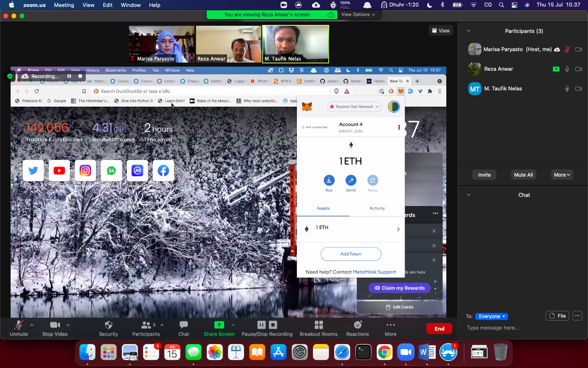Toggle Marisa Paryasto's camera icon

pyautogui.click(x=579, y=49)
